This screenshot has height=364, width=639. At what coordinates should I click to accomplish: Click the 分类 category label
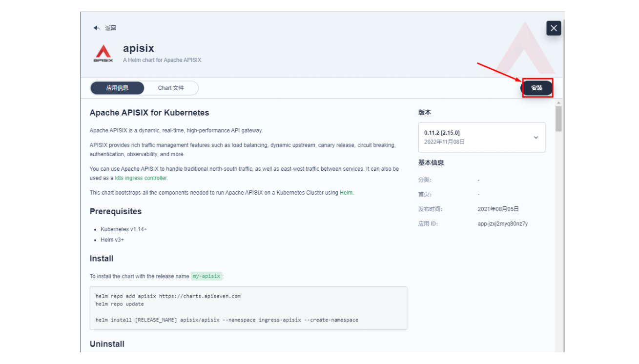click(x=425, y=180)
